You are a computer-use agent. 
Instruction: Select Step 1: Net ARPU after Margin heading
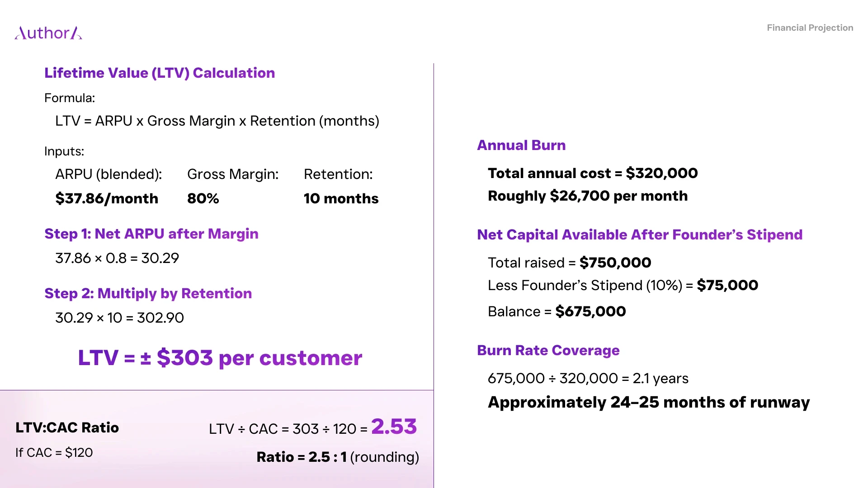pyautogui.click(x=151, y=234)
